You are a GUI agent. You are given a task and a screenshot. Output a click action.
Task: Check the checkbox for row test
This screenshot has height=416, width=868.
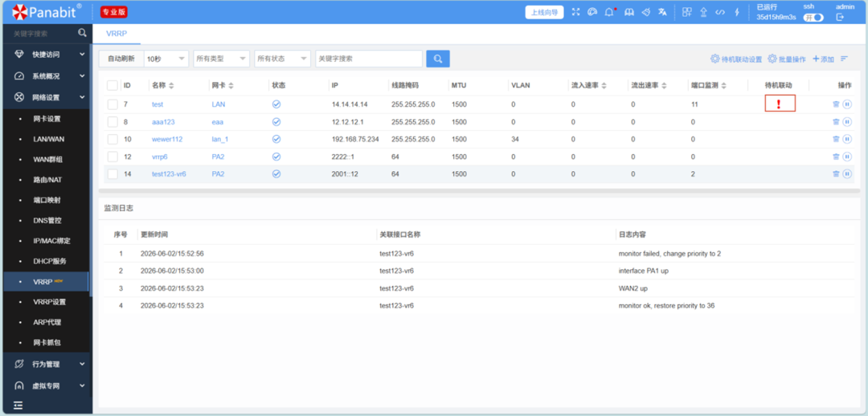pos(113,104)
